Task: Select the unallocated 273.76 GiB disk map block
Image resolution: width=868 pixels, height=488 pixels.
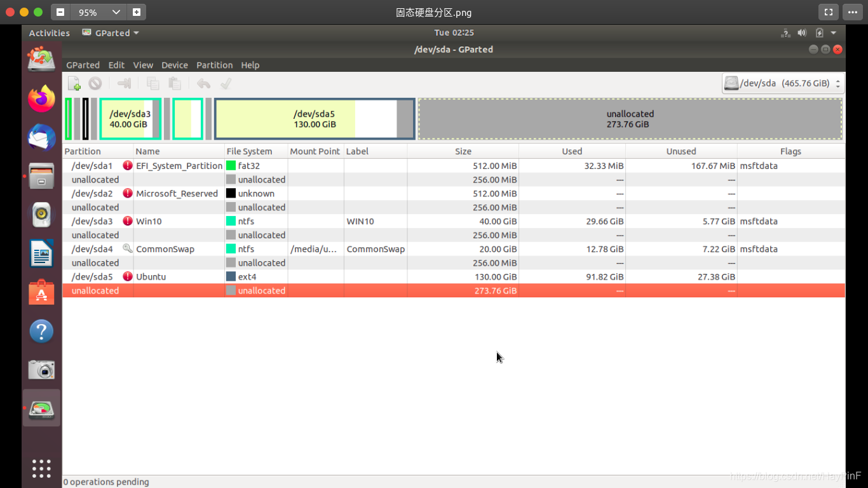Action: pos(630,119)
